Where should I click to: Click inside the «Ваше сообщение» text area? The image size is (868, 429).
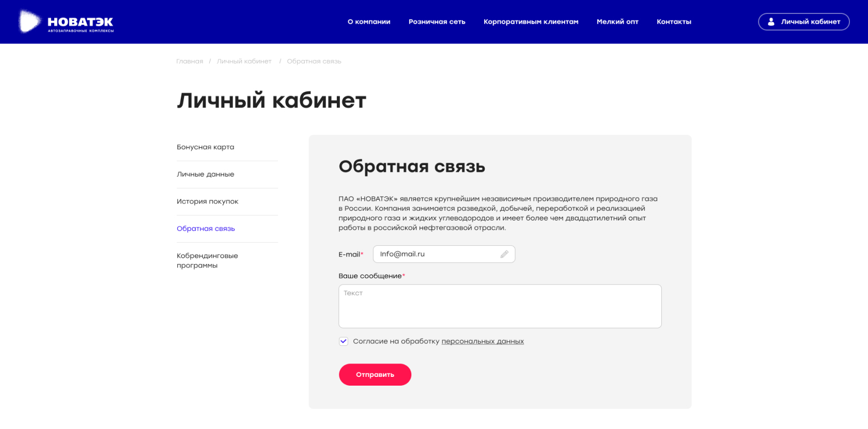[500, 307]
